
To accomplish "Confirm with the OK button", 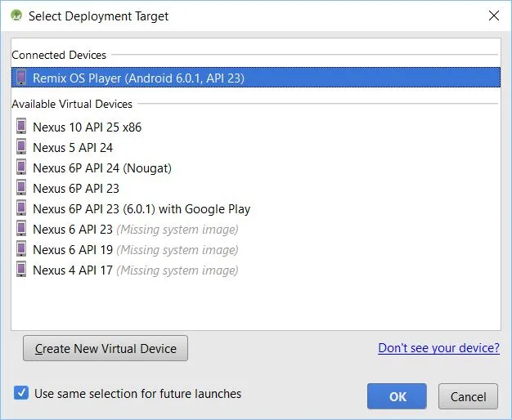I will [x=397, y=396].
